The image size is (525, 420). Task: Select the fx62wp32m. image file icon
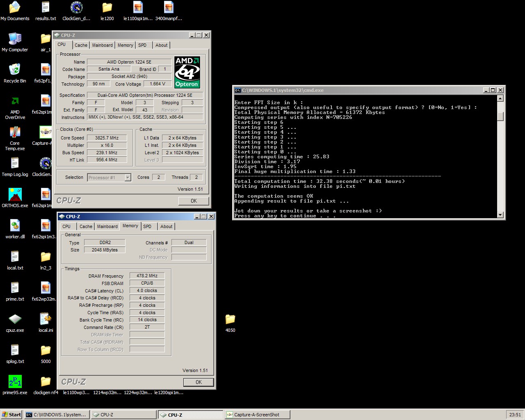pyautogui.click(x=46, y=288)
